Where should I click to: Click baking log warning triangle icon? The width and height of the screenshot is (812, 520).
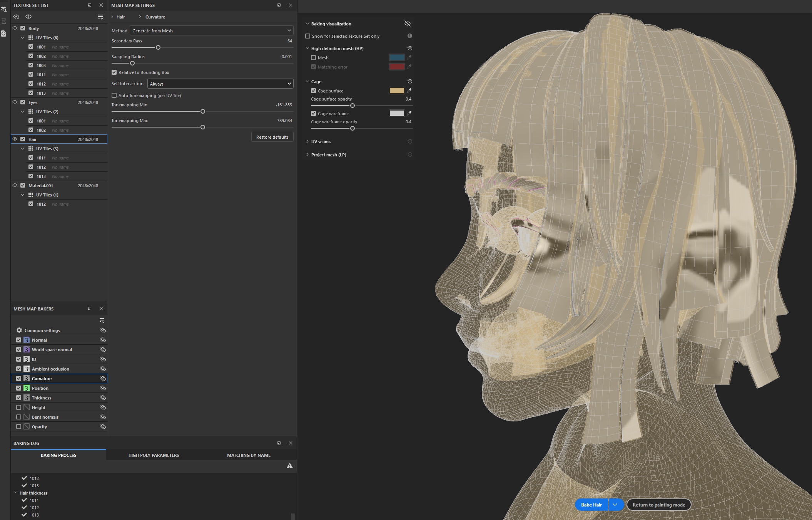coord(289,466)
